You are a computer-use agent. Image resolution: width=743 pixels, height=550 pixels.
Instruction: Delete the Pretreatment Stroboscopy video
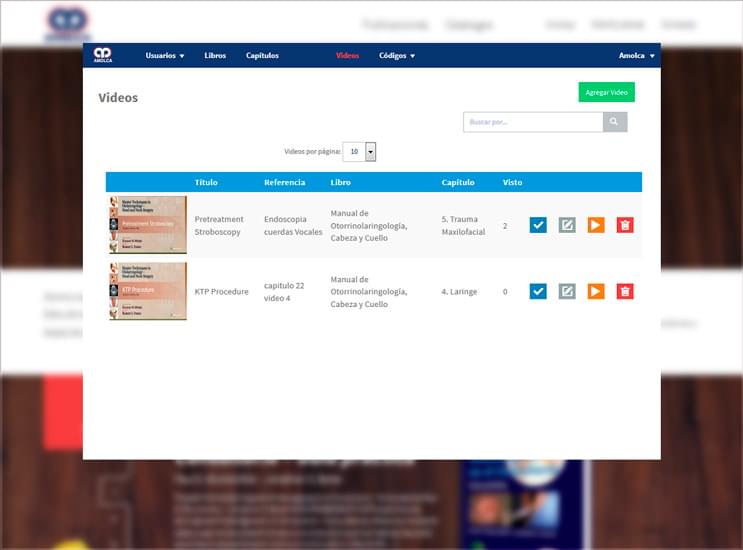625,225
